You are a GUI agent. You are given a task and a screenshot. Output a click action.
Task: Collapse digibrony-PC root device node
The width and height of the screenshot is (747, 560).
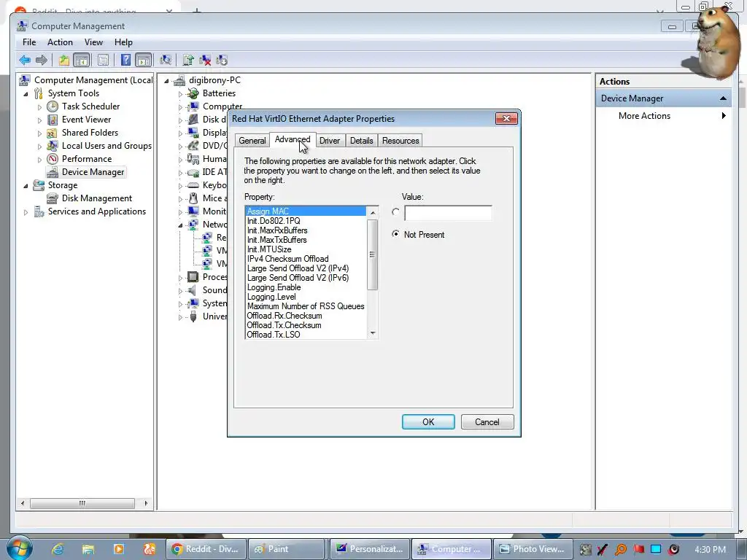167,81
